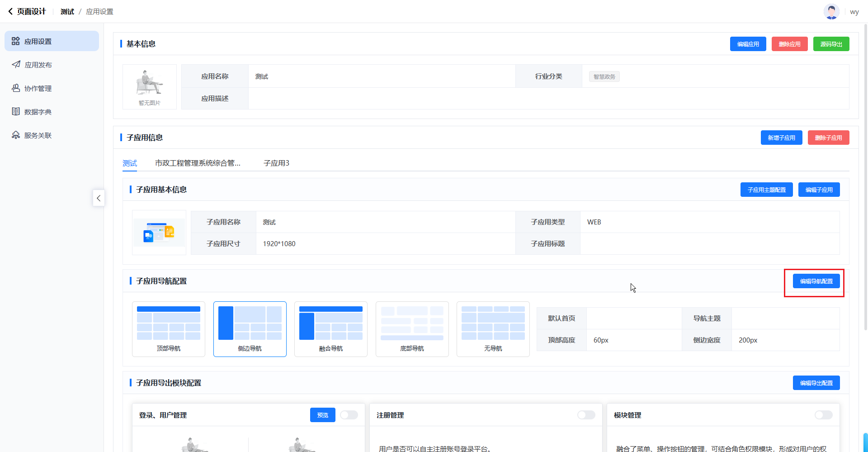This screenshot has height=452, width=868.
Task: Open 应用发布 paper plane icon
Action: coord(16,65)
